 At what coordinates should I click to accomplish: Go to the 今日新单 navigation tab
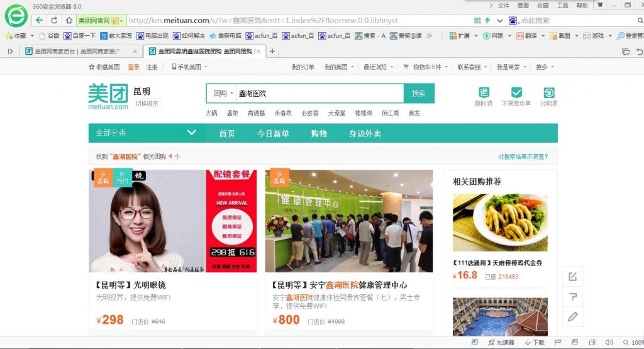click(273, 133)
